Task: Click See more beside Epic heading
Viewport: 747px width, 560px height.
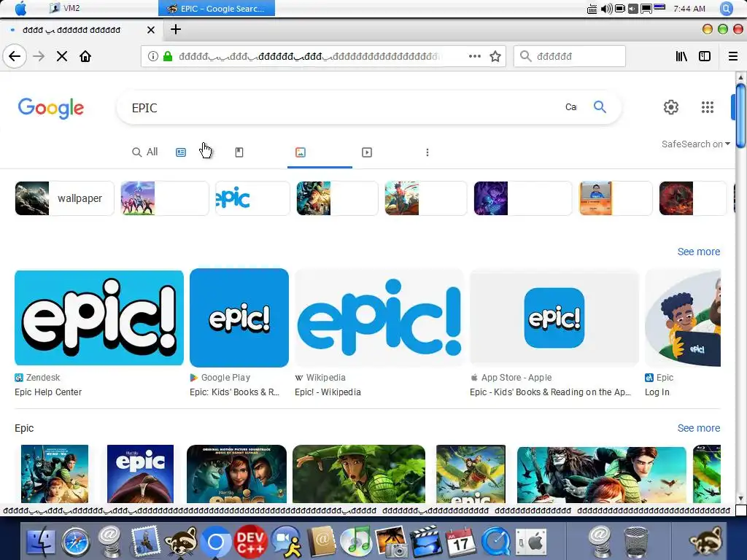Action: pos(698,428)
